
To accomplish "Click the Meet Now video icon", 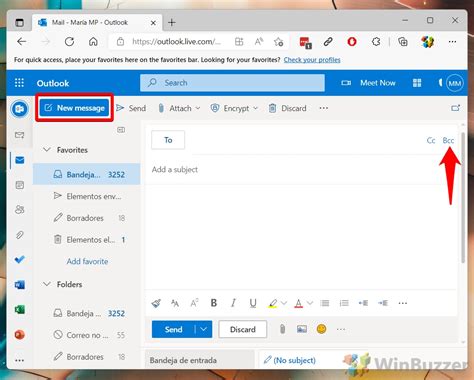I will click(346, 83).
